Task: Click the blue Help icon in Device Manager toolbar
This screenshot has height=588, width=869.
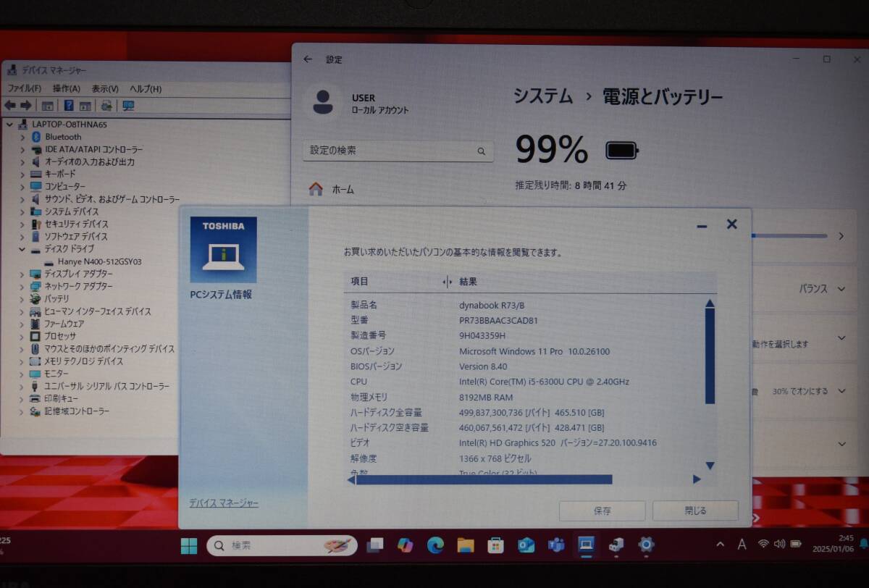Action: pos(69,106)
